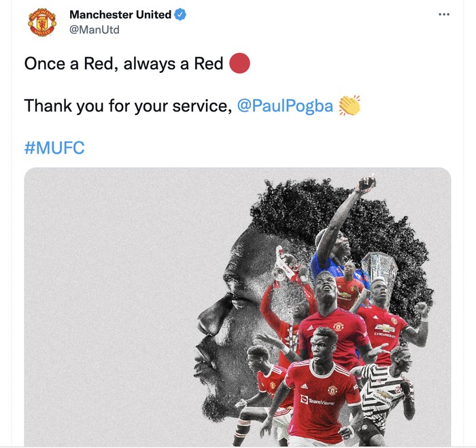The height and width of the screenshot is (448, 476).
Task: Click the blue verified badge
Action: 180,14
